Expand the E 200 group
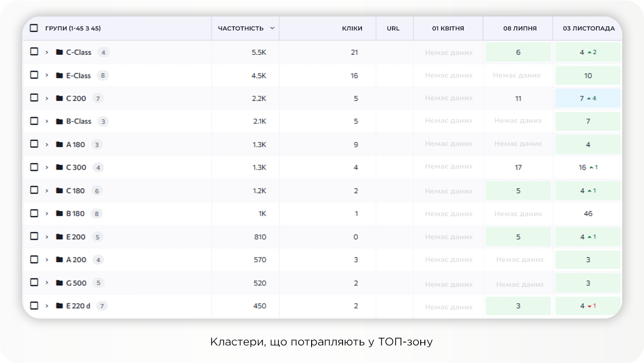644x363 pixels. click(47, 237)
